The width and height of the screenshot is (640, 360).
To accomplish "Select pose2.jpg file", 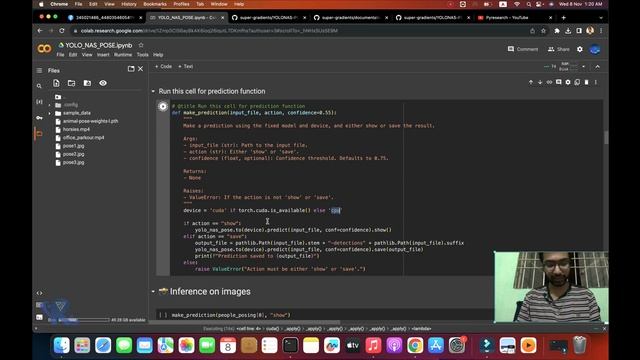I will 73,154.
